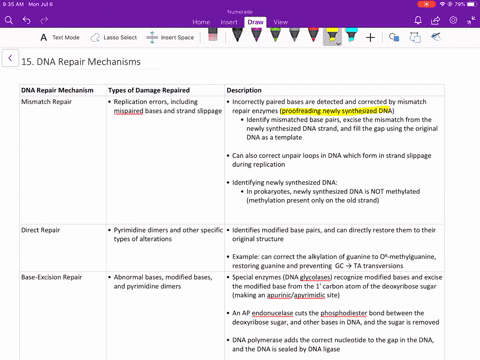480x360 pixels.
Task: Toggle Text Mode
Action: click(x=60, y=37)
